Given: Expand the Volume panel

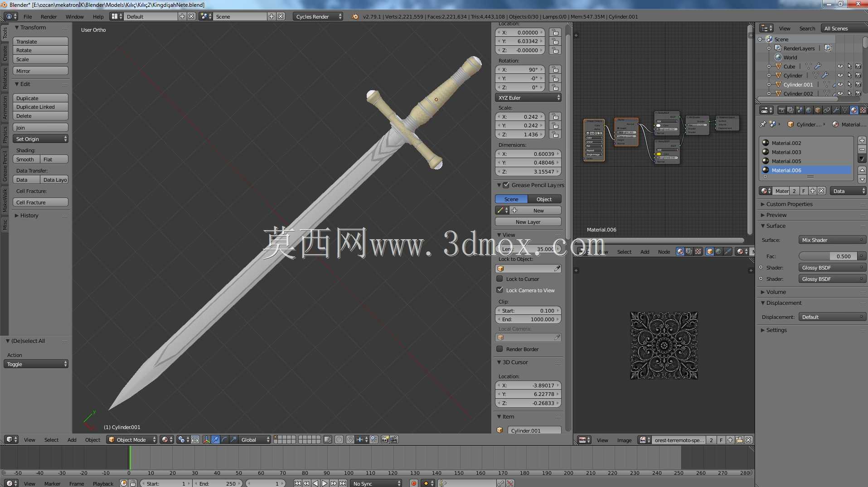Looking at the screenshot, I should pos(776,292).
